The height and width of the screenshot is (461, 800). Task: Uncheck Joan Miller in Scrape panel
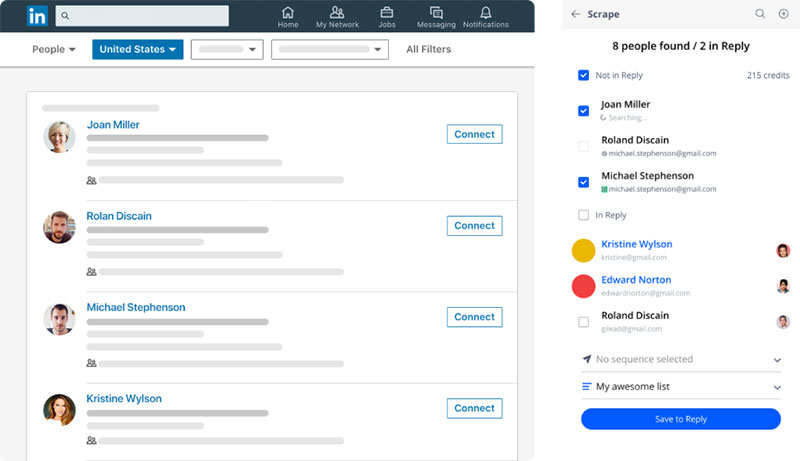tap(584, 111)
